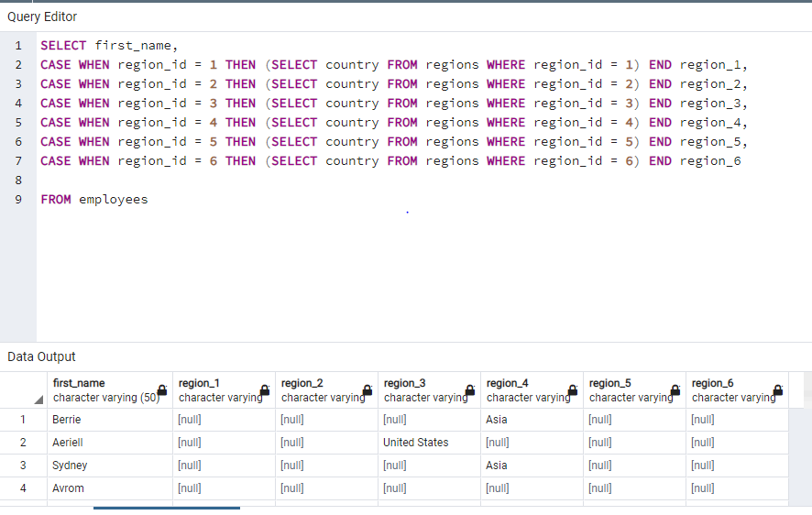Click the lock icon on region_2 column
The image size is (812, 515).
pos(368,390)
